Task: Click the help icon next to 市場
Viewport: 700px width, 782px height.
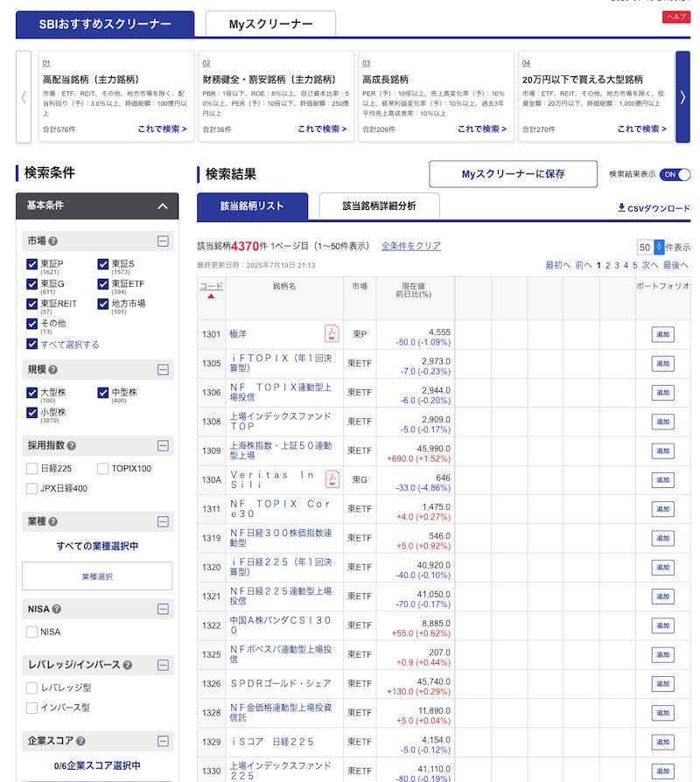Action: (54, 241)
